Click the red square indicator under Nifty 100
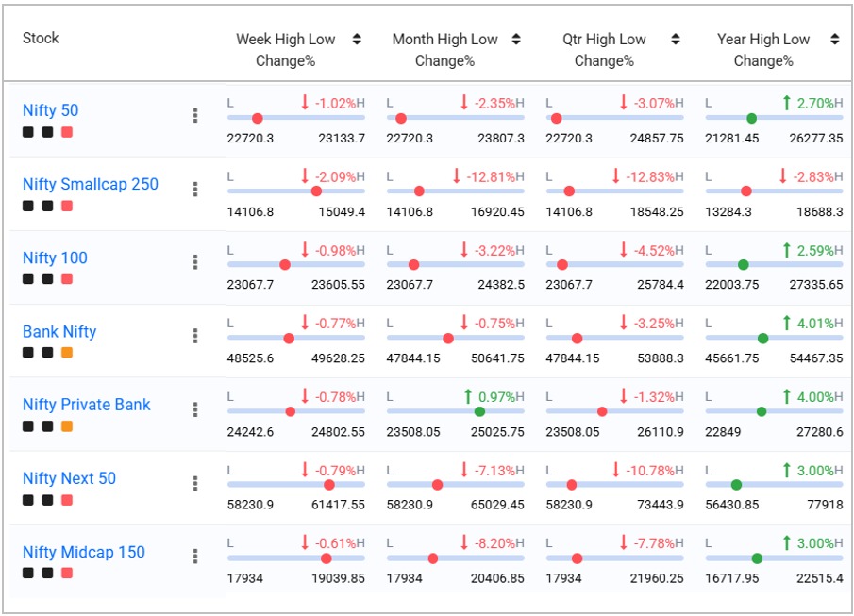 67,279
